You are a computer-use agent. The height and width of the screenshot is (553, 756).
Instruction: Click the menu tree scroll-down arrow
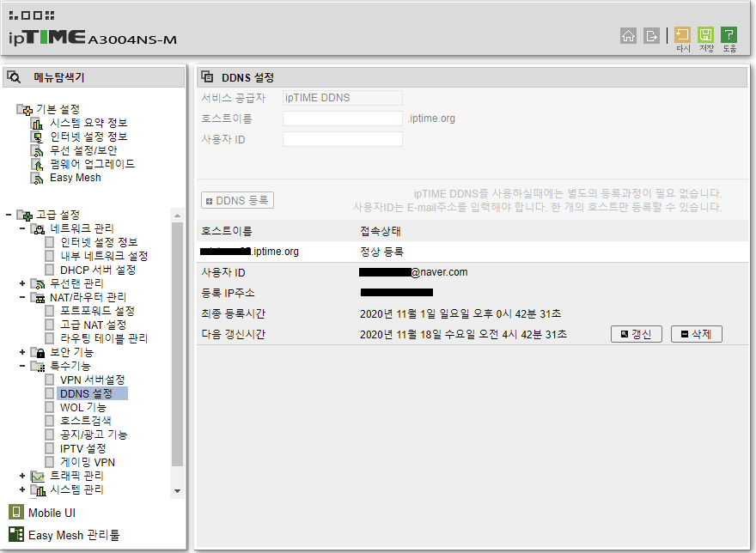[x=178, y=491]
